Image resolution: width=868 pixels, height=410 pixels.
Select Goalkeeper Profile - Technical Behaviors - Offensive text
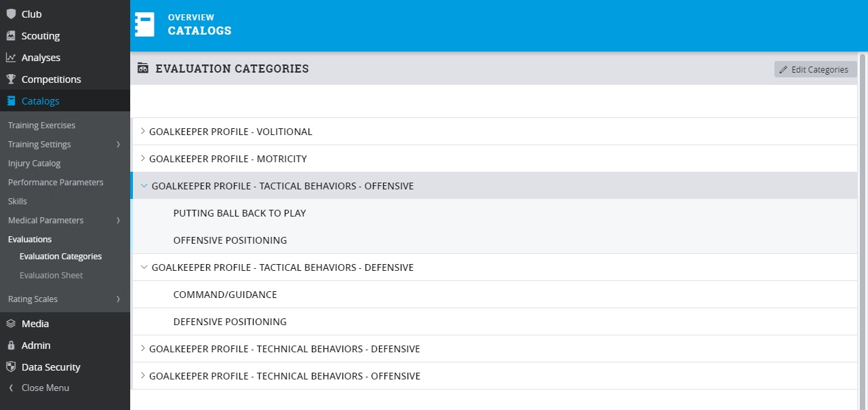(x=285, y=376)
